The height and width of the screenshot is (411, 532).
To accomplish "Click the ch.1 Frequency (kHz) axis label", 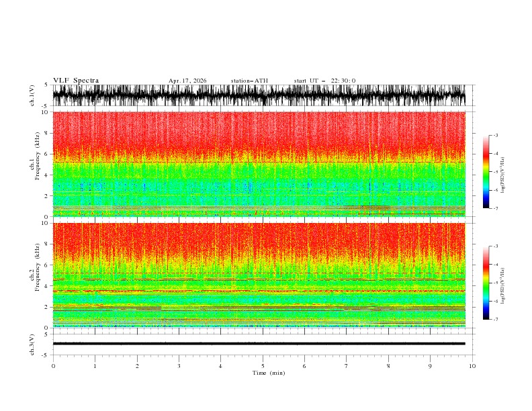I will [34, 164].
